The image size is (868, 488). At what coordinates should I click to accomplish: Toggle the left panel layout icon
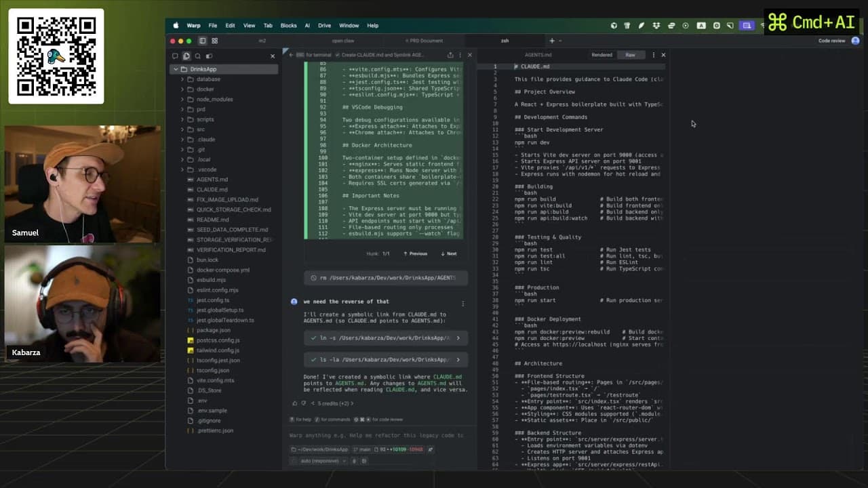click(x=203, y=41)
